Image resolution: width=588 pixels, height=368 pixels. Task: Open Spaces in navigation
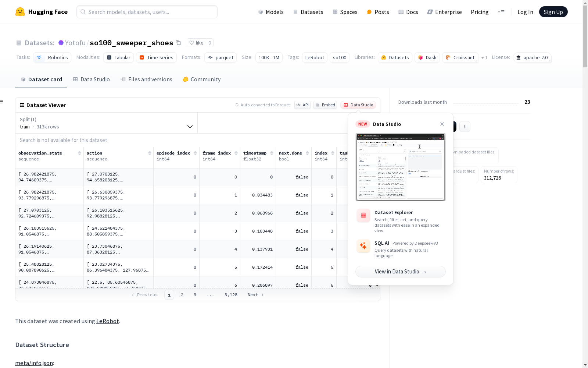click(345, 12)
